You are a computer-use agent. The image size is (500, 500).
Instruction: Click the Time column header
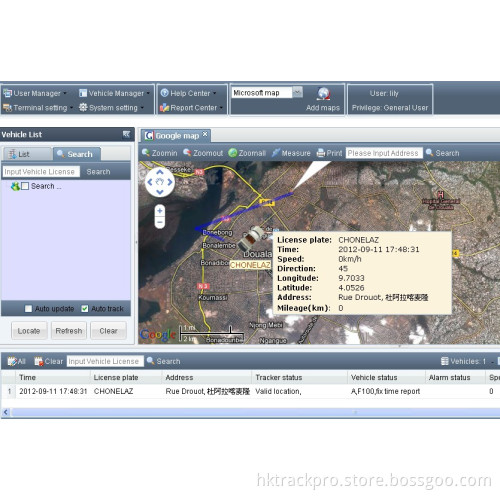coord(53,377)
